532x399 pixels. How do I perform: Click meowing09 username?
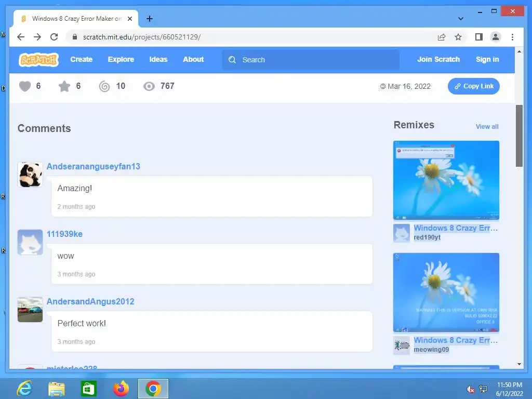click(431, 350)
